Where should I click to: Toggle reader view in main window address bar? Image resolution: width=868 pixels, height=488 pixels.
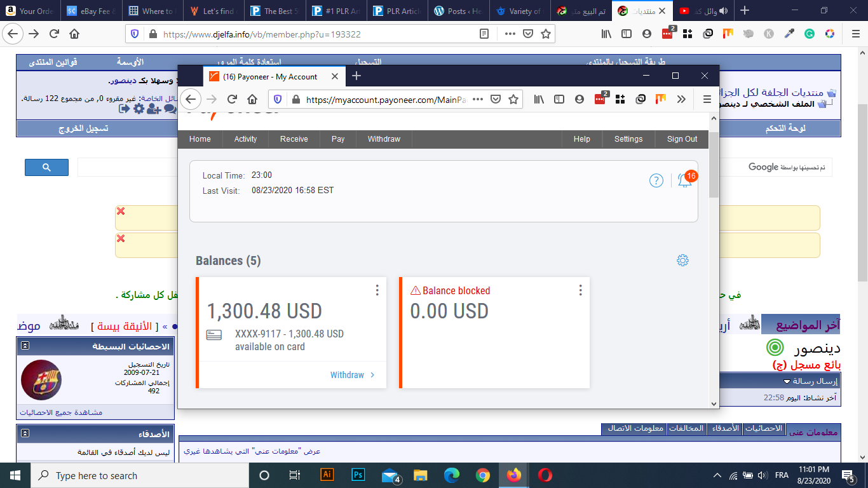484,34
